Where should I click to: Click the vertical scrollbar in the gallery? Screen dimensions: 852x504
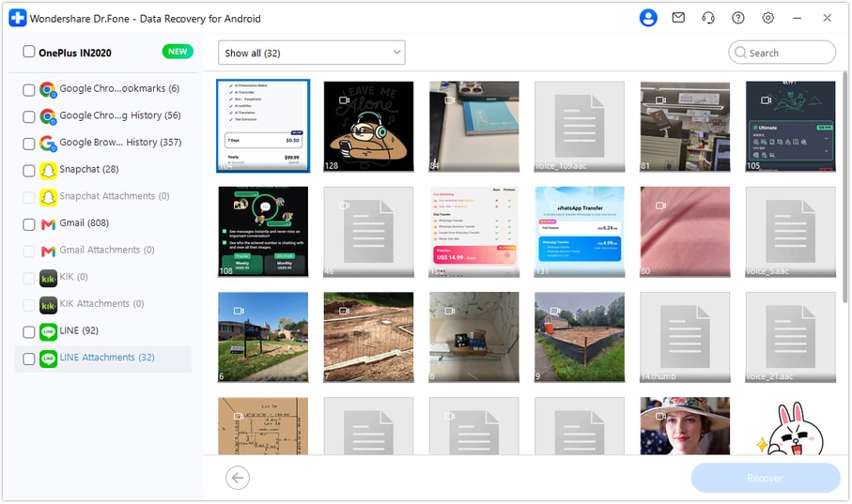point(844,188)
